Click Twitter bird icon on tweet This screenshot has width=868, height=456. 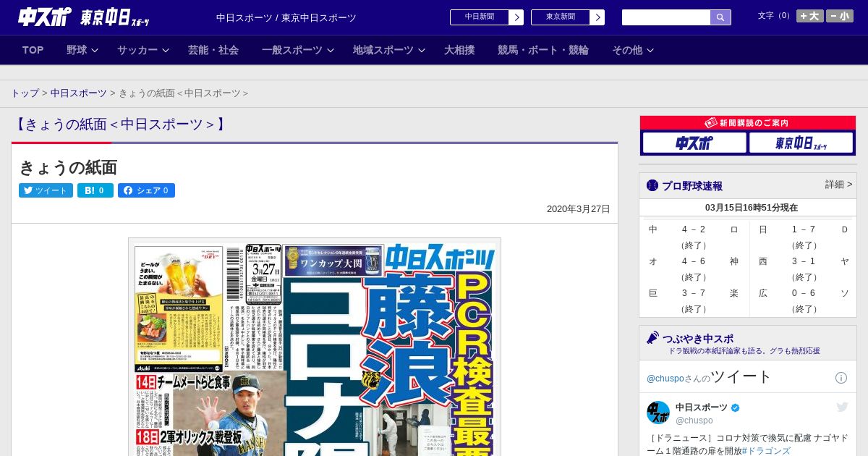pos(842,408)
